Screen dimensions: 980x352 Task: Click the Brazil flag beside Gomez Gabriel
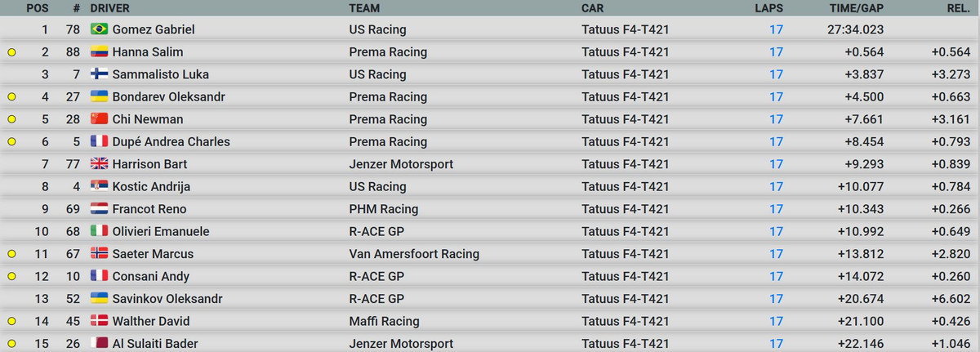pos(100,29)
